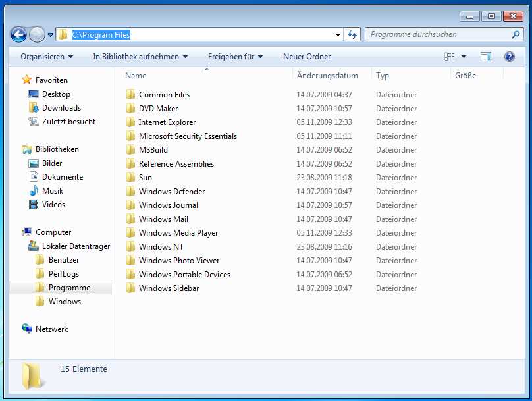This screenshot has width=532, height=401.
Task: Sort by the Name column header
Action: point(136,76)
